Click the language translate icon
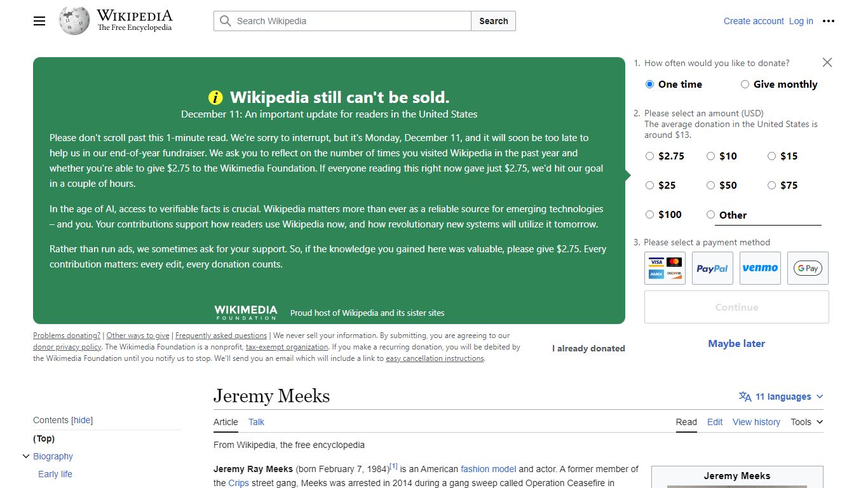This screenshot has width=868, height=488. (745, 396)
